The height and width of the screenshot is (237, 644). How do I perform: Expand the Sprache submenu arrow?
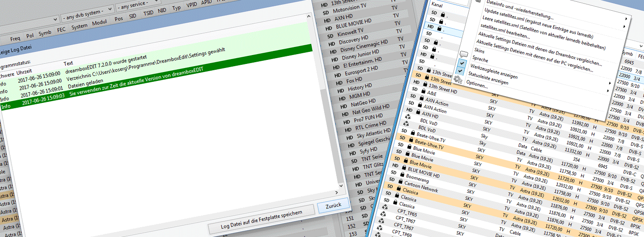click(609, 91)
